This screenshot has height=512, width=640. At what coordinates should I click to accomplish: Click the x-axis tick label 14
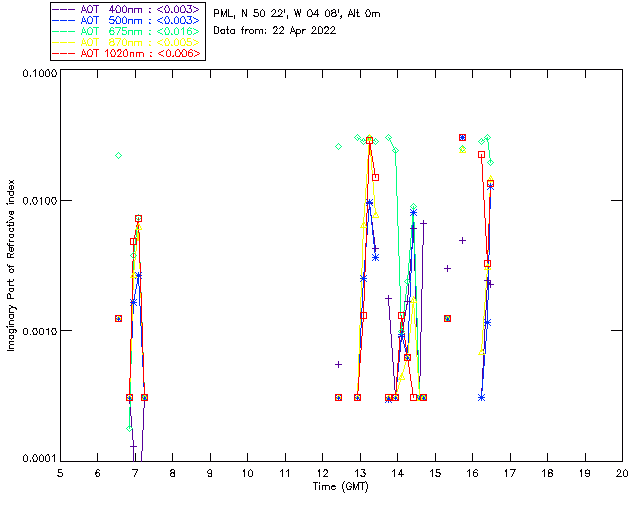(398, 473)
